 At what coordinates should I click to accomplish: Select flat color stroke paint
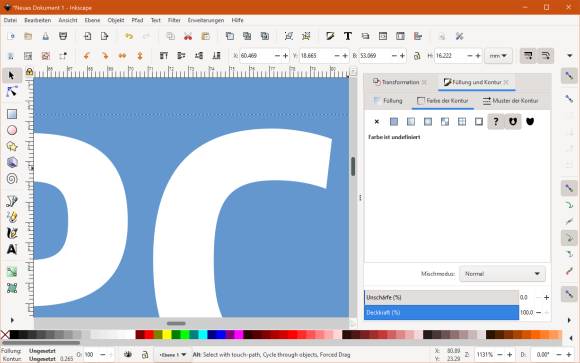click(394, 121)
